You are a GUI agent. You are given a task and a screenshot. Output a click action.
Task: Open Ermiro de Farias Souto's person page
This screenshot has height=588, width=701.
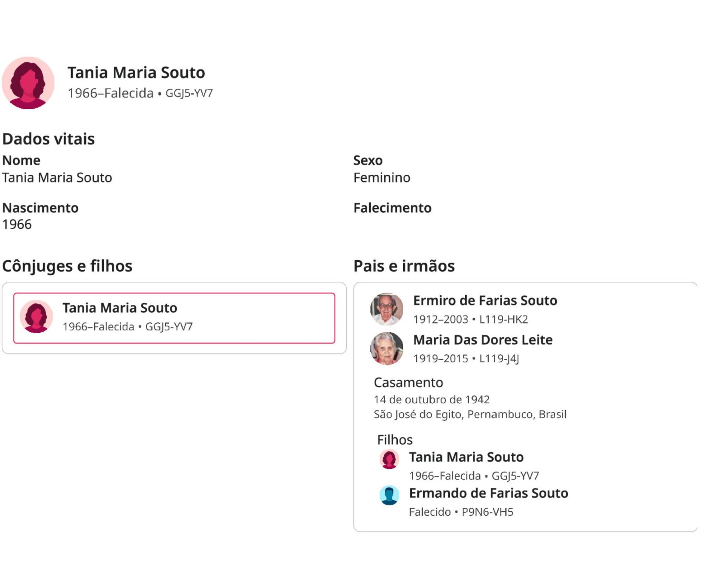tap(485, 300)
